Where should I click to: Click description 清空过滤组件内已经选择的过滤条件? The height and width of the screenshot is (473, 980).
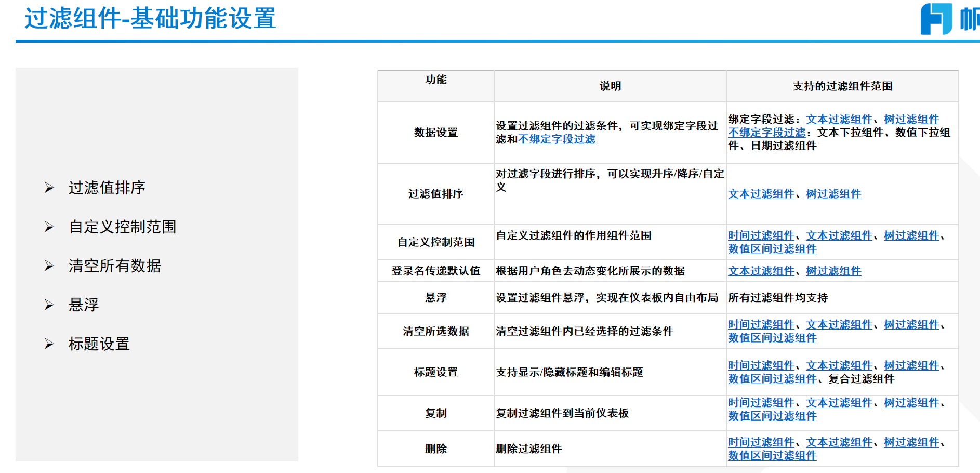[585, 331]
